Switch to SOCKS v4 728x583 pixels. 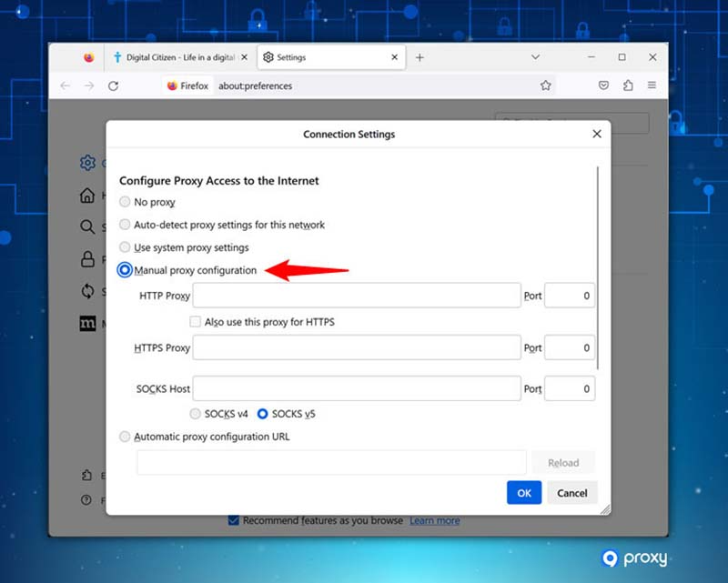point(195,413)
